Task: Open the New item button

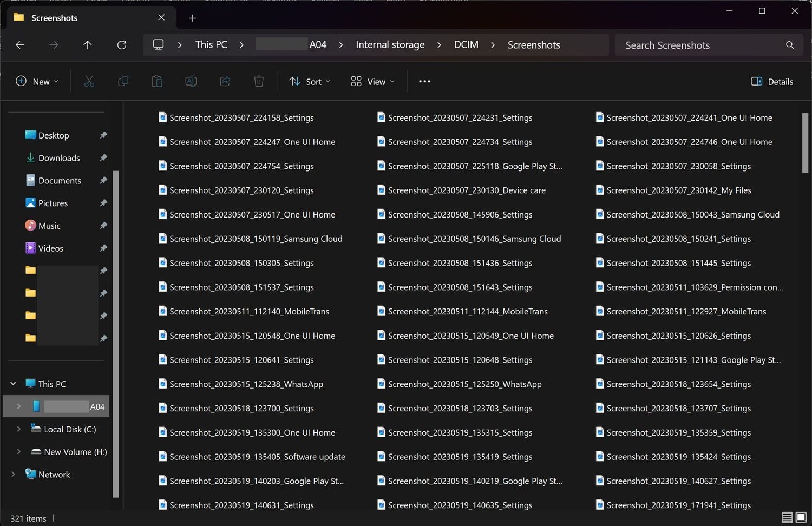Action: 37,82
